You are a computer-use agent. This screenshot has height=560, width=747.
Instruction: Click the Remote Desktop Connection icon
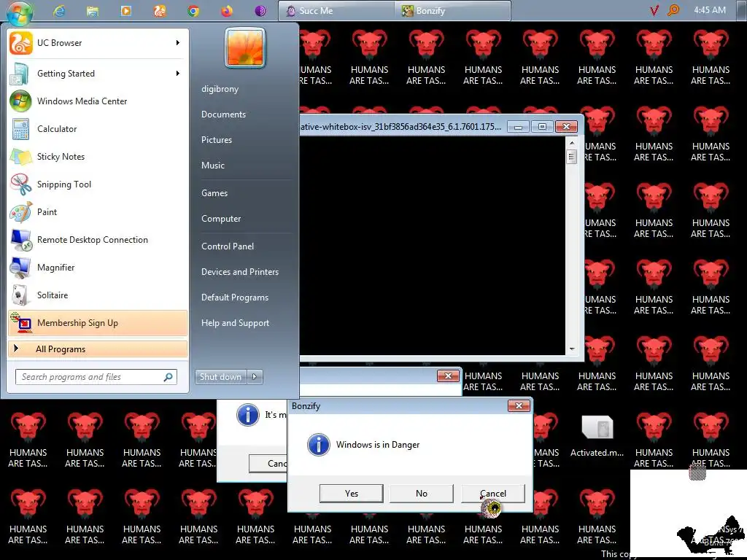(21, 240)
